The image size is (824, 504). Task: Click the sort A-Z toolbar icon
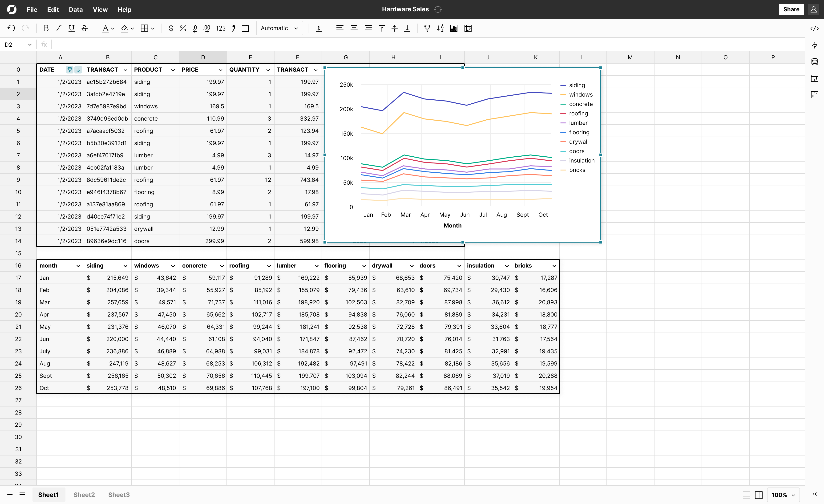click(440, 28)
